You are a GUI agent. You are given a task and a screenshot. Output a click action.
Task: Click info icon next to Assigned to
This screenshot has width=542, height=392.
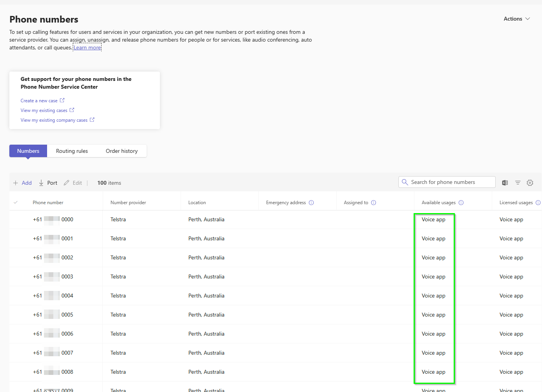click(374, 203)
